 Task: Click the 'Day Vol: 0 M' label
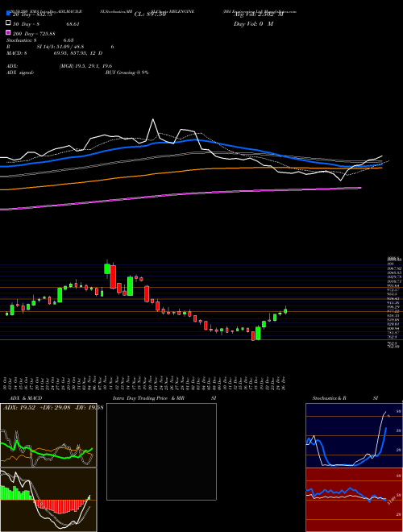point(253,23)
